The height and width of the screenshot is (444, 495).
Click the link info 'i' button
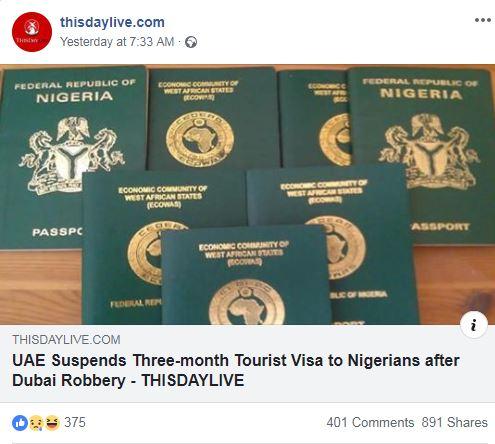[x=474, y=325]
